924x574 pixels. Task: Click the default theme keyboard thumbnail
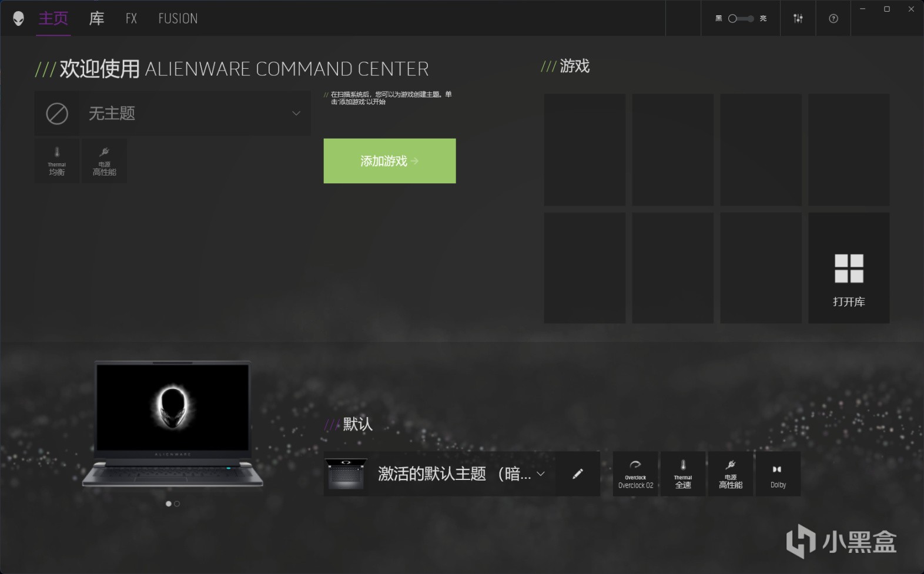tap(346, 474)
